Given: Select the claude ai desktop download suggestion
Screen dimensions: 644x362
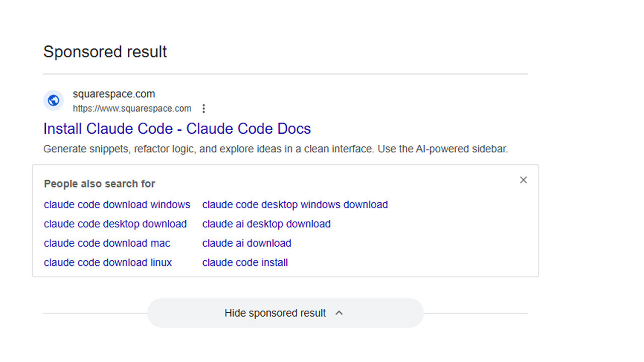Looking at the screenshot, I should [x=266, y=224].
